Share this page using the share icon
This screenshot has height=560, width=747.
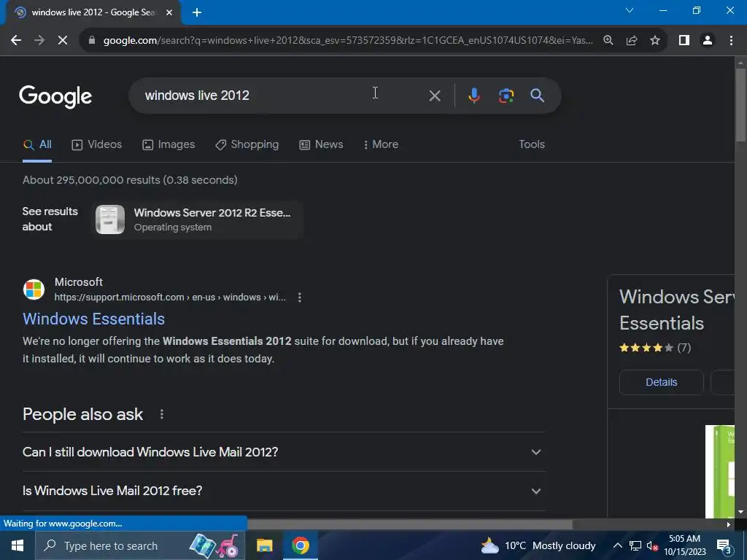point(632,41)
